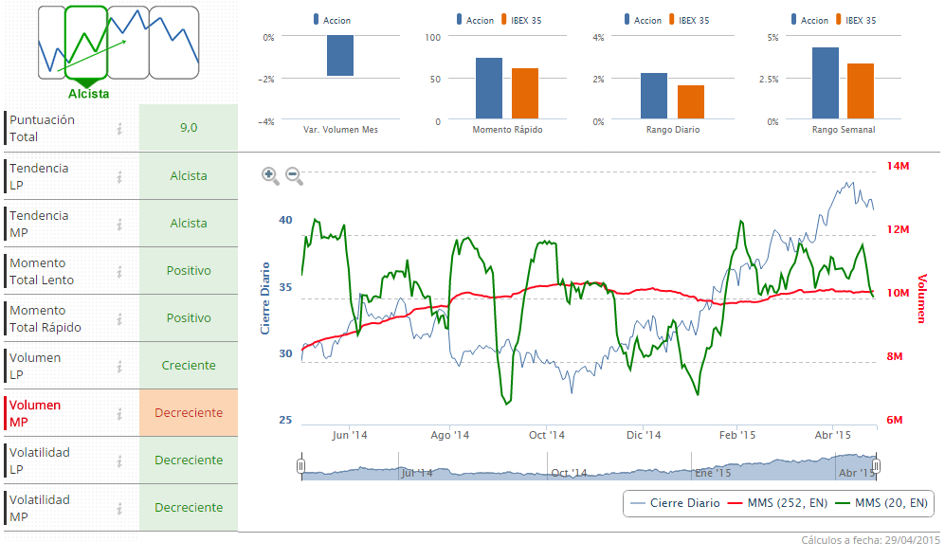
Task: Click the Decreciente value for Volumen MP
Action: point(189,413)
